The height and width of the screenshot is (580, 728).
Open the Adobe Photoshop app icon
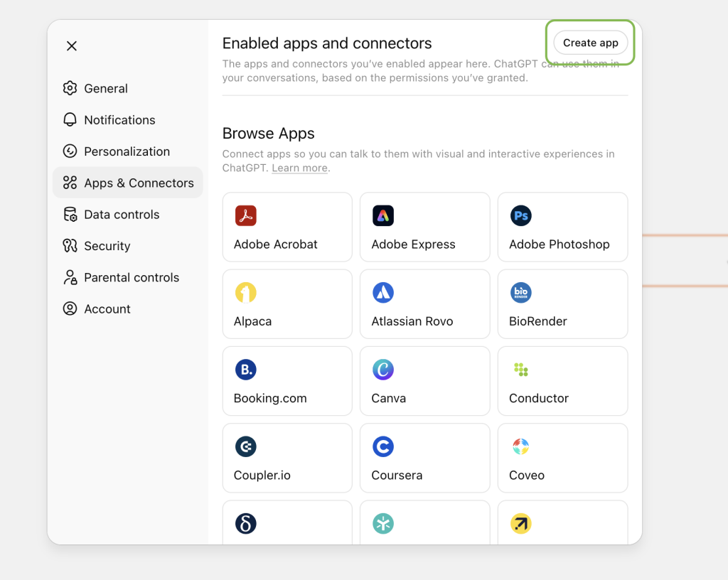pos(521,216)
